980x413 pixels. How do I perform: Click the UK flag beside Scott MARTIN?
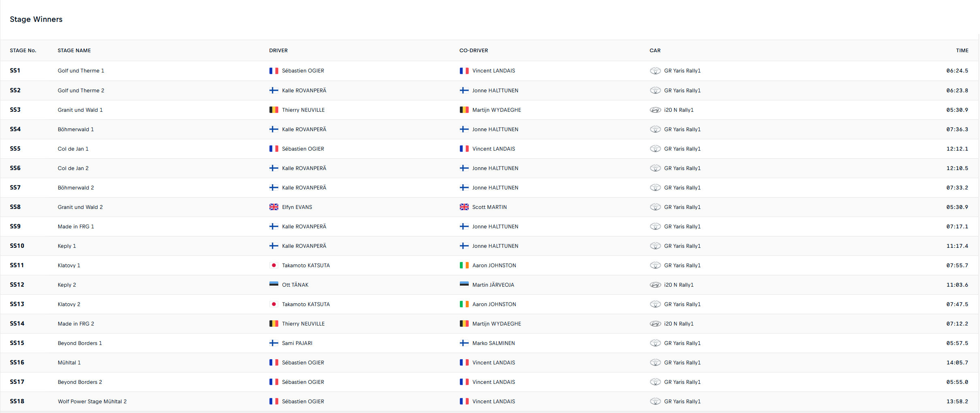(x=464, y=207)
